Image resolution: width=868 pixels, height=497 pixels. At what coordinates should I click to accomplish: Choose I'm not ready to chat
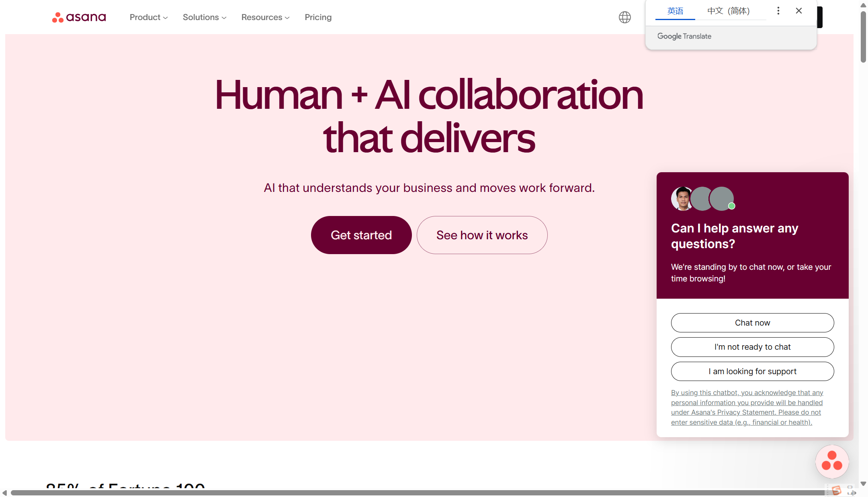click(752, 347)
